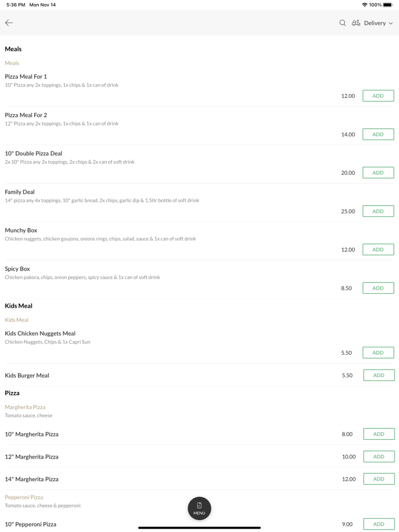The image size is (399, 532).
Task: Add 10" Margherita Pizza
Action: (378, 434)
